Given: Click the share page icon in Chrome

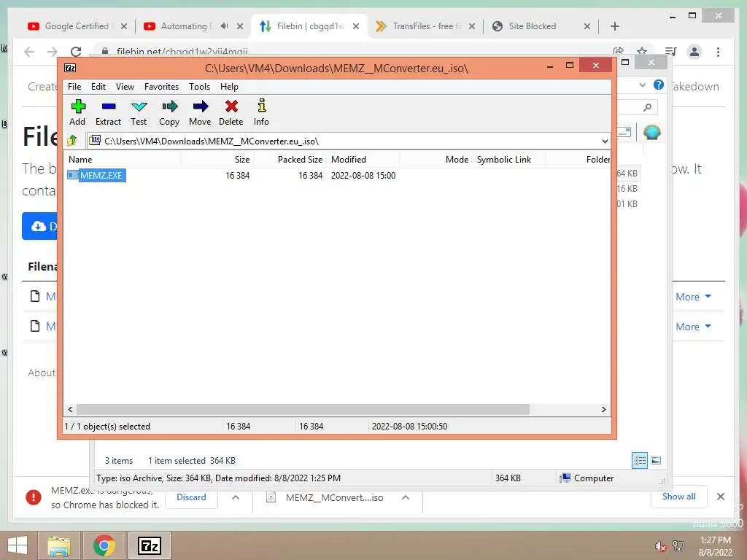Looking at the screenshot, I should (x=619, y=52).
